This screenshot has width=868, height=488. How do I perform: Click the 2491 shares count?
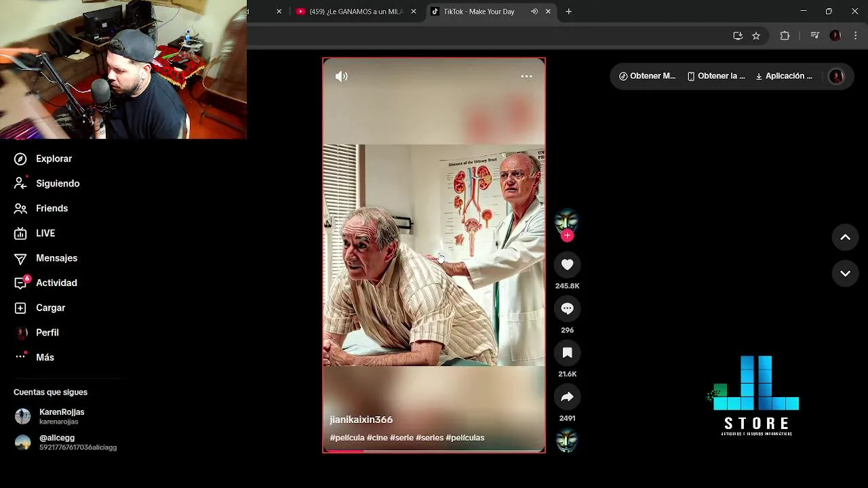(568, 418)
